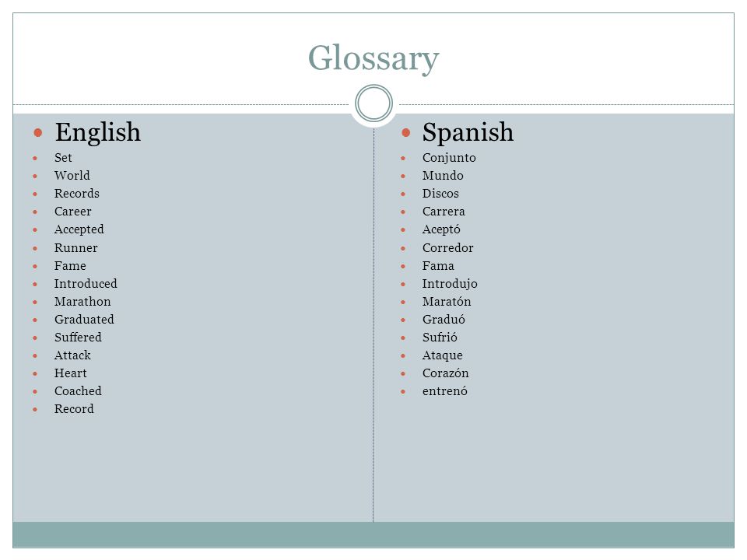Click the word Set in English list
The height and width of the screenshot is (560, 747).
[x=63, y=158]
